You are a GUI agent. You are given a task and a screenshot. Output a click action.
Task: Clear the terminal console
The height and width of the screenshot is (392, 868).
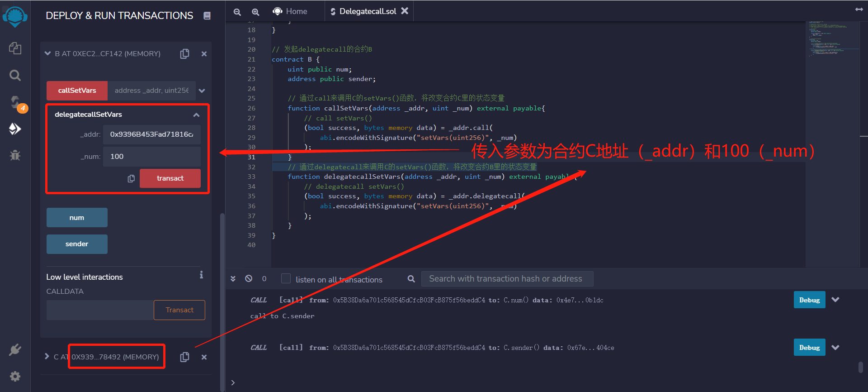click(249, 278)
